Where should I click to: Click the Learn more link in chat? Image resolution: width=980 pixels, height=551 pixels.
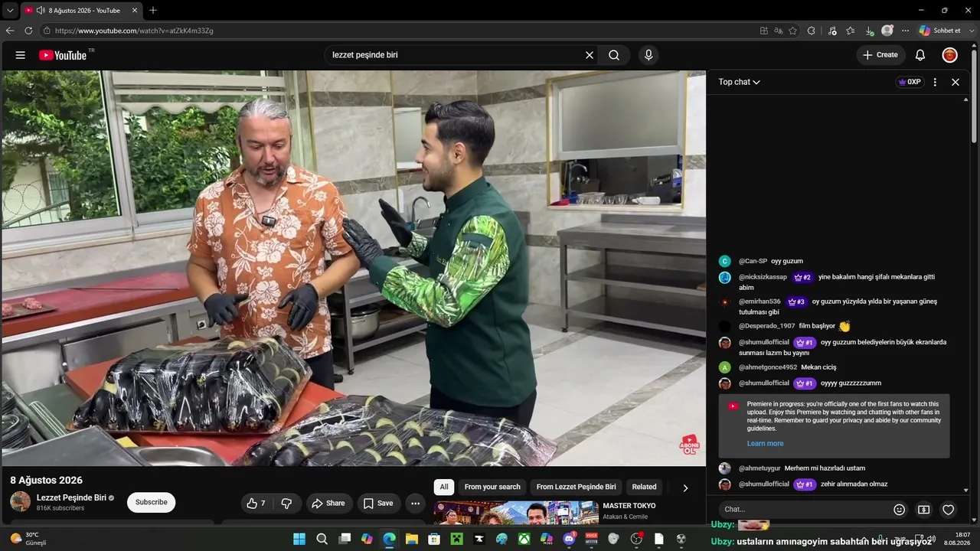tap(765, 444)
